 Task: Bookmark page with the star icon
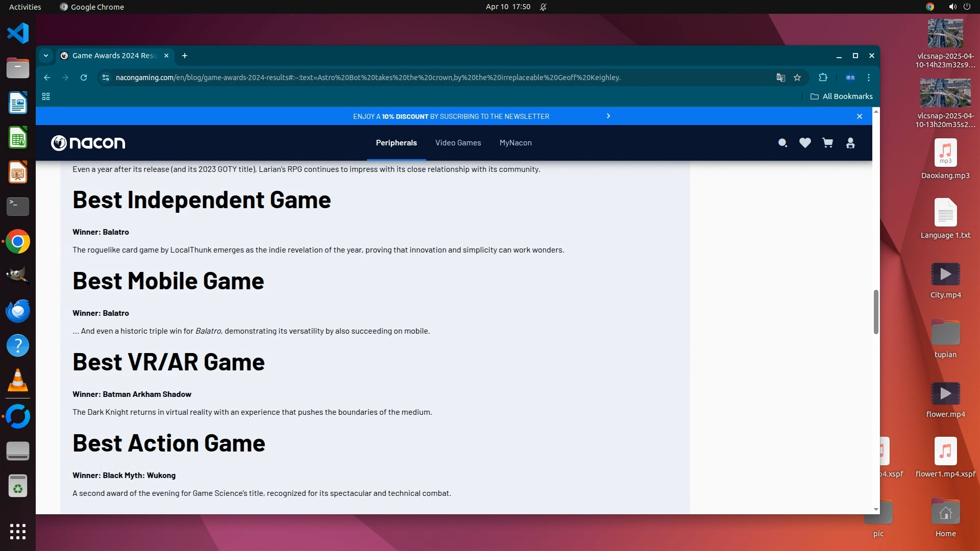(797, 78)
